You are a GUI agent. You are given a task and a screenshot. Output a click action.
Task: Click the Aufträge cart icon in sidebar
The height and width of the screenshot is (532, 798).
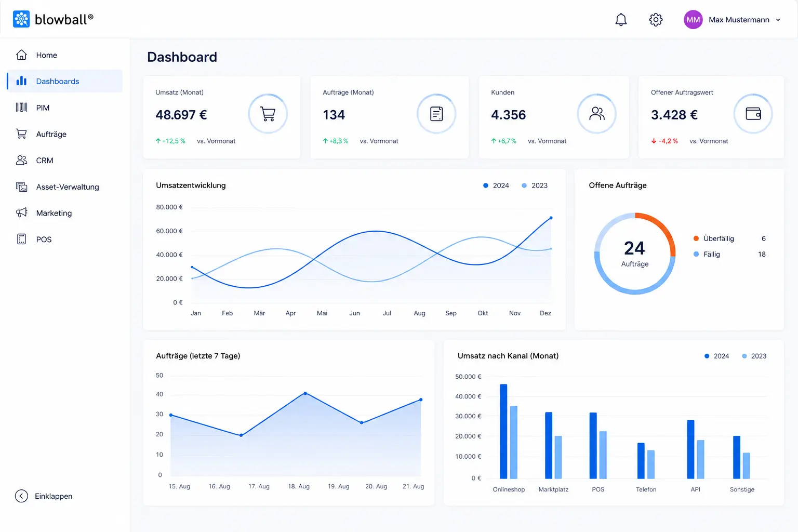click(21, 134)
